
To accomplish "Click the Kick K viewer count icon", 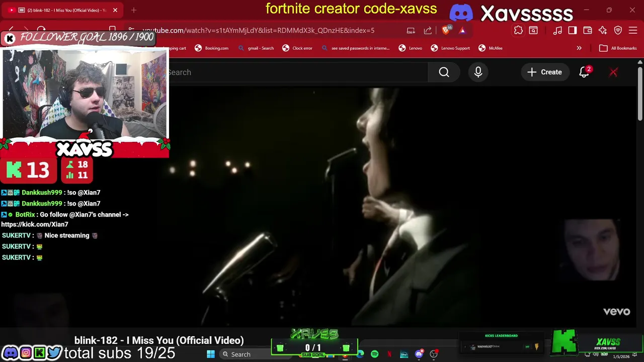I will tap(14, 170).
